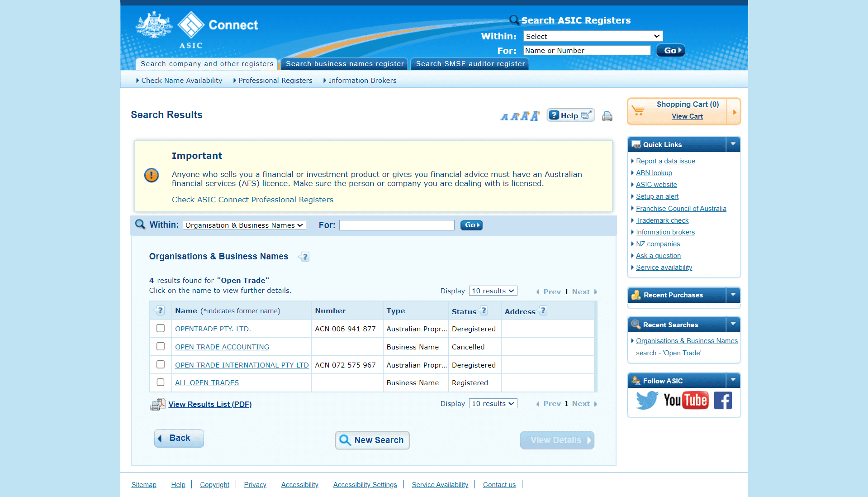
Task: Click the New Search button
Action: pyautogui.click(x=372, y=440)
